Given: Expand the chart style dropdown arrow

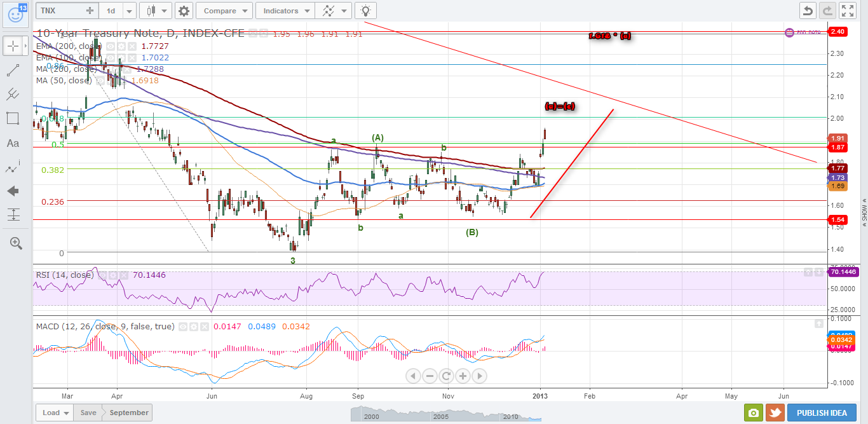Looking at the screenshot, I should (165, 11).
